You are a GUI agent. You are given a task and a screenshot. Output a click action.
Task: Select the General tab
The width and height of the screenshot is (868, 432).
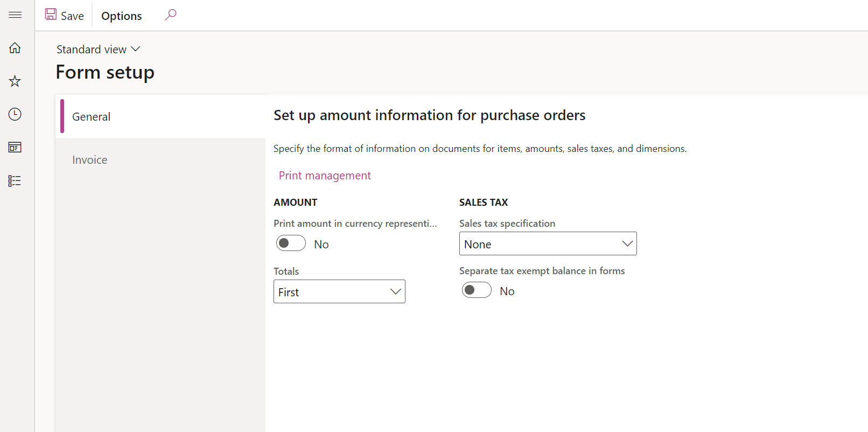(x=92, y=117)
